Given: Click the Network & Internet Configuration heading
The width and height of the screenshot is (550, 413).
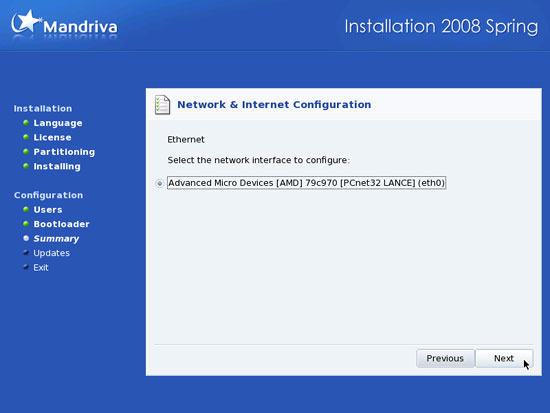Looking at the screenshot, I should tap(274, 105).
